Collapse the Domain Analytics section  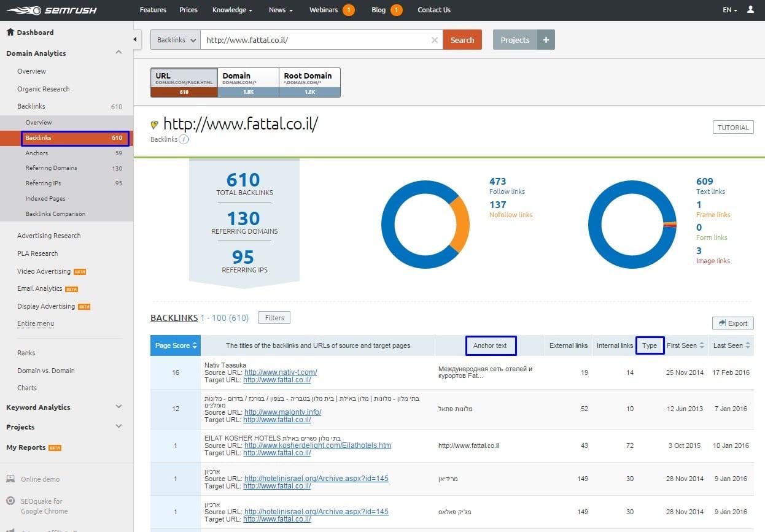[x=118, y=53]
